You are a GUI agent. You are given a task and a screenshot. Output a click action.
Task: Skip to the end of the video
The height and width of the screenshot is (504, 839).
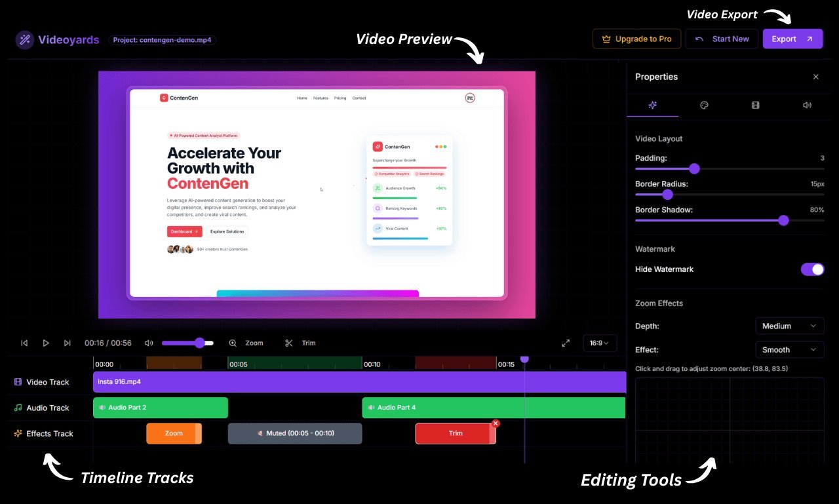67,343
